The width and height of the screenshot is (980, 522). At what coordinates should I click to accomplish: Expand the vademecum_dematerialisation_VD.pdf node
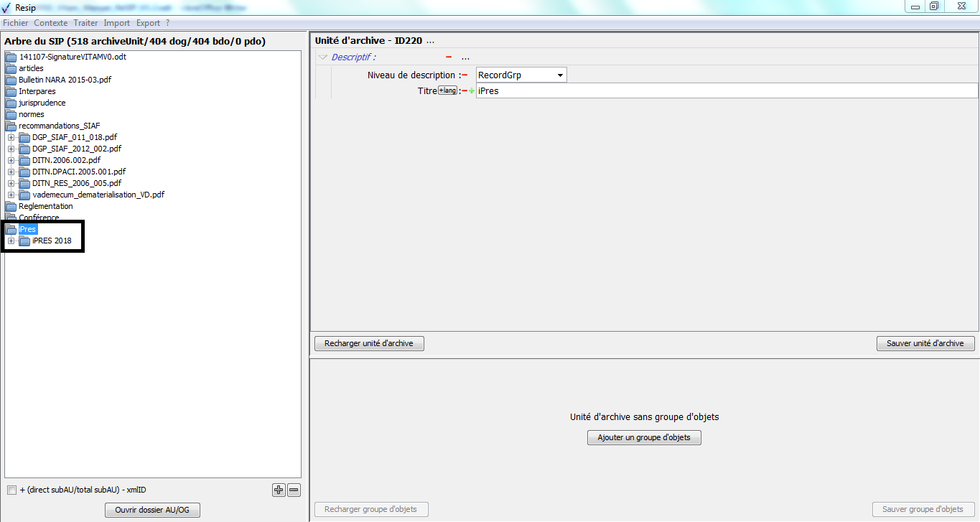click(x=11, y=195)
